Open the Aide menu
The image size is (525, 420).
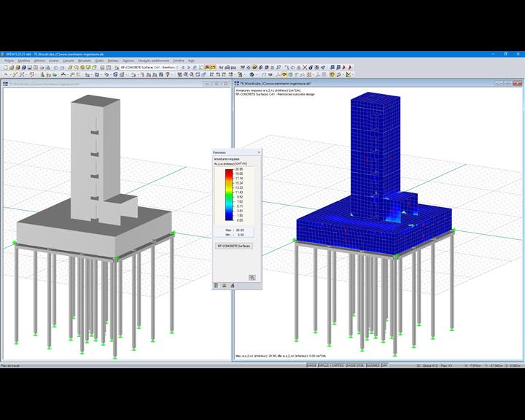coord(191,61)
